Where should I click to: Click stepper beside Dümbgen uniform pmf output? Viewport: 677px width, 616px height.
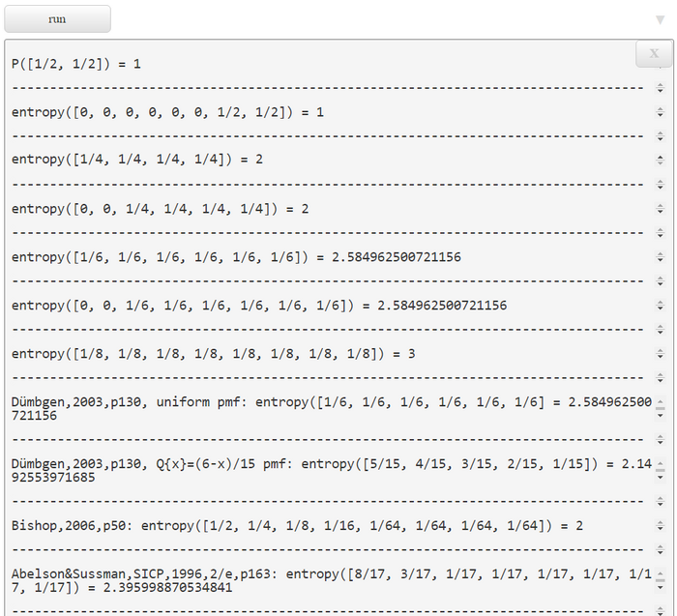pos(660,409)
